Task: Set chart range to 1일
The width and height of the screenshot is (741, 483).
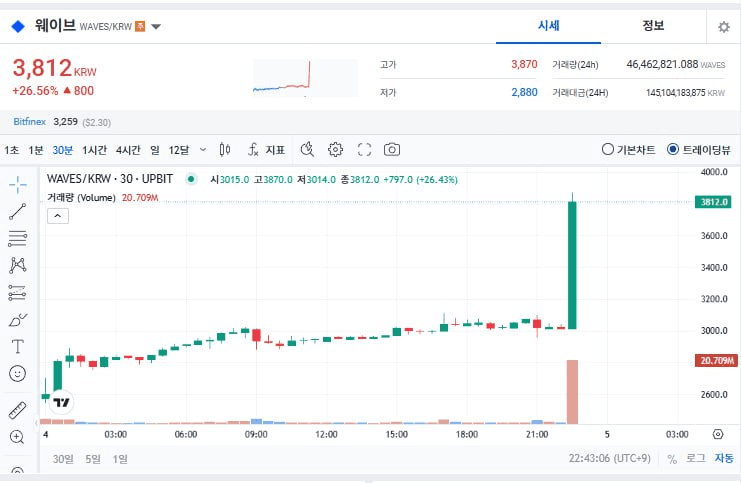Action: pos(120,459)
